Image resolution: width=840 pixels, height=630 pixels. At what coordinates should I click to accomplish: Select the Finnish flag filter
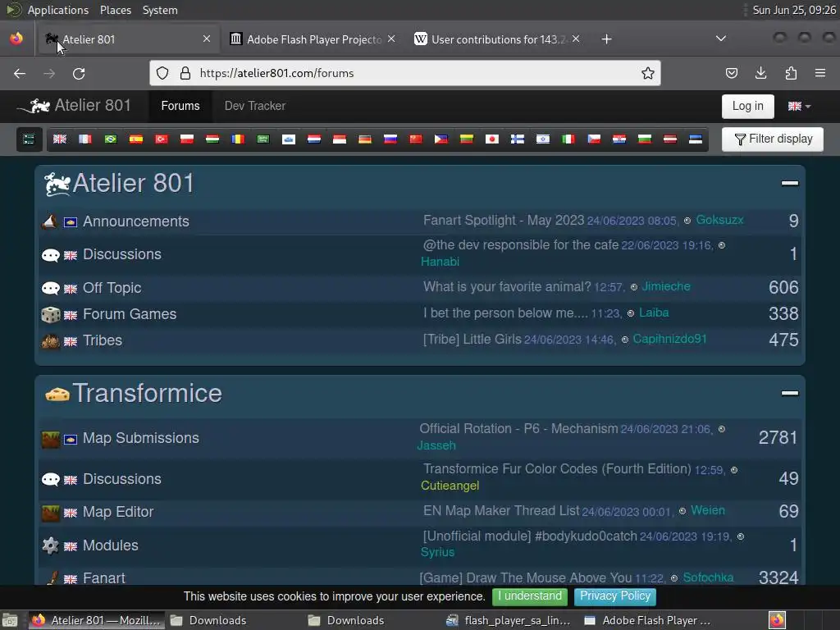(x=518, y=139)
